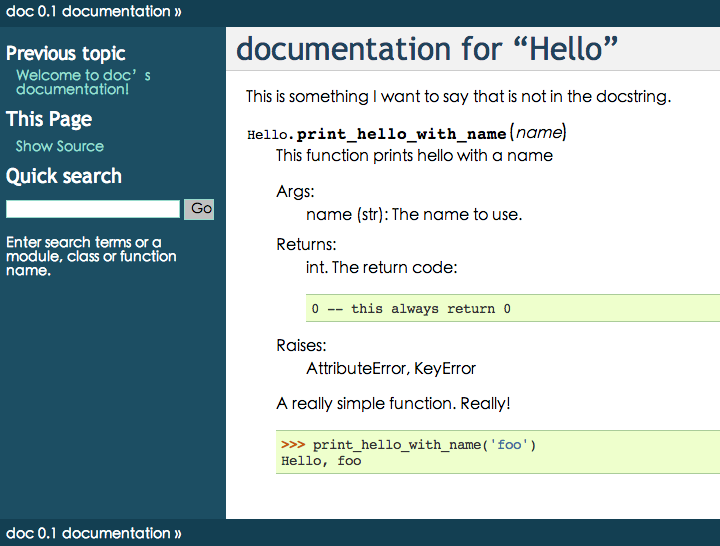Click the "Raises:" section label
The width and height of the screenshot is (720, 546).
click(x=301, y=345)
